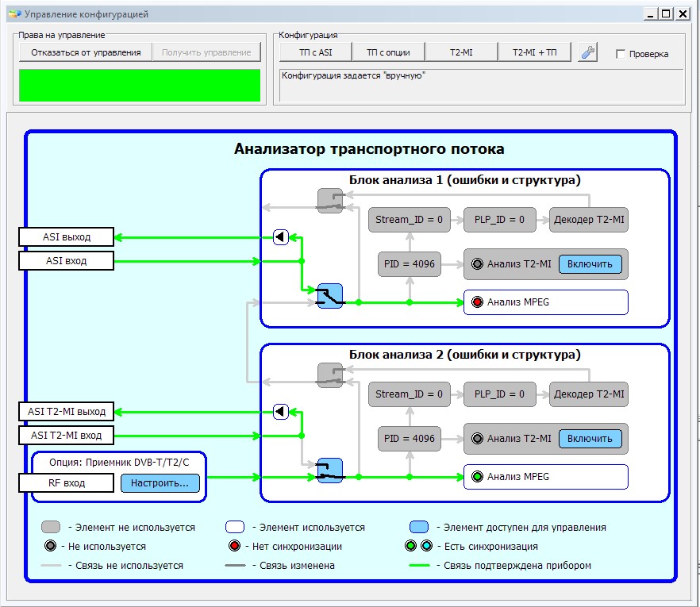Screen dimensions: 700x607
Task: Click the ASI T2-MI вход port box
Action: tap(66, 435)
